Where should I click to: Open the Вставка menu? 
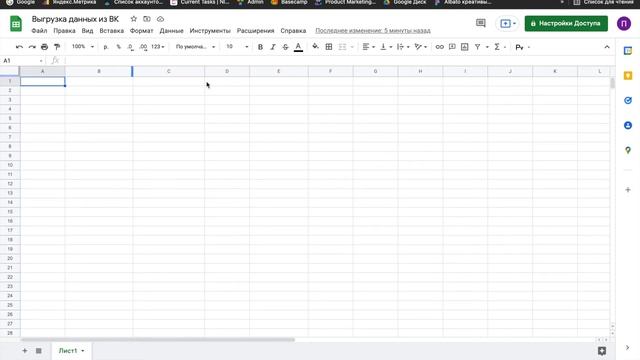[111, 31]
